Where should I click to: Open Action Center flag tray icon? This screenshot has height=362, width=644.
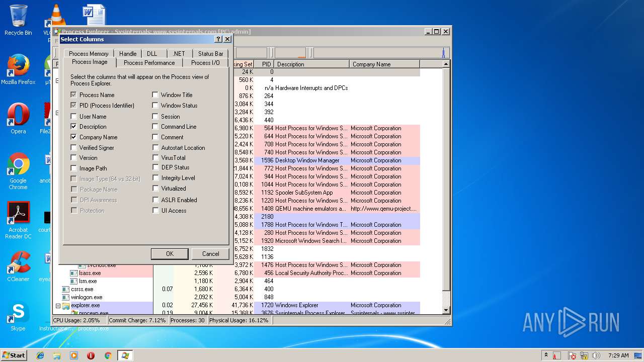point(572,355)
